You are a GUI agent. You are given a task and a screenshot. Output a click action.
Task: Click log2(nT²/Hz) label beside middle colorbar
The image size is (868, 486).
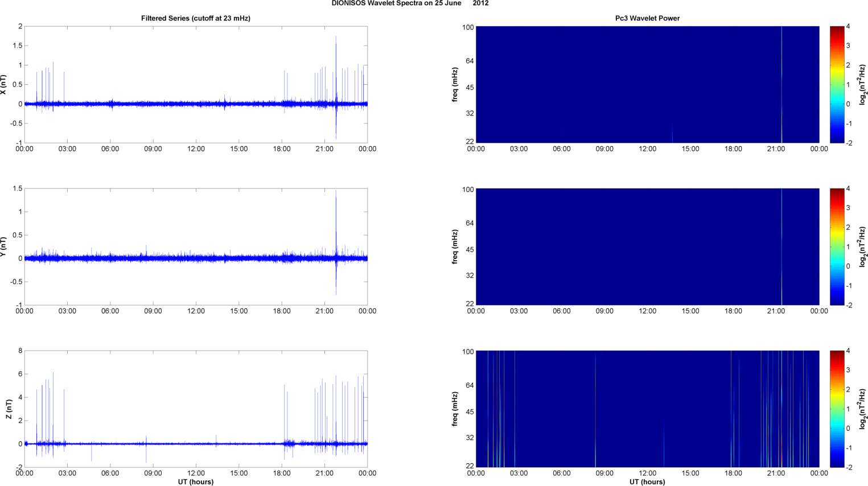(863, 247)
